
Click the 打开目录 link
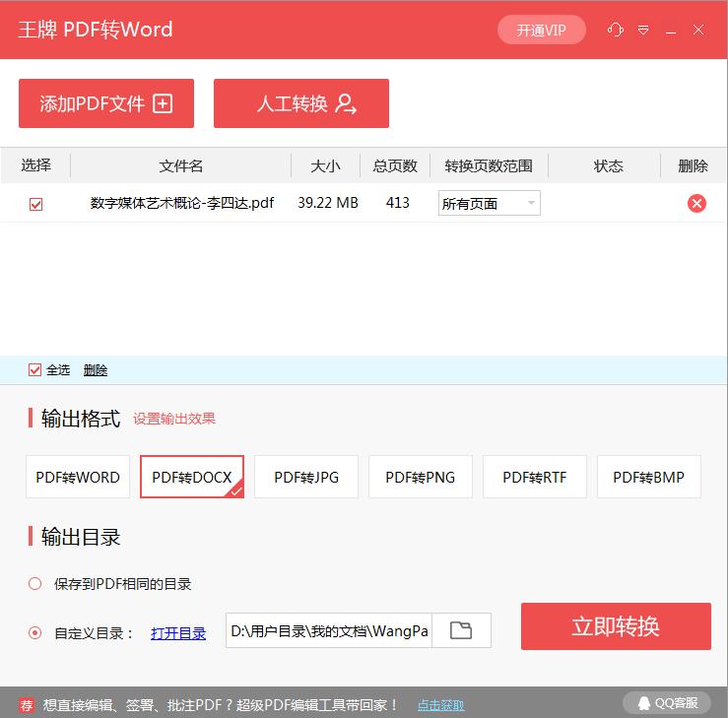178,633
